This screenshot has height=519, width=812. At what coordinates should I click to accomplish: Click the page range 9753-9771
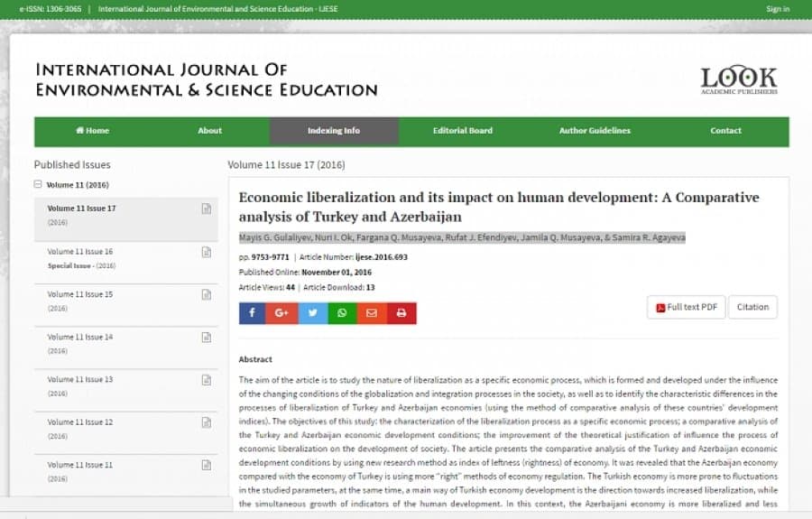(x=271, y=257)
